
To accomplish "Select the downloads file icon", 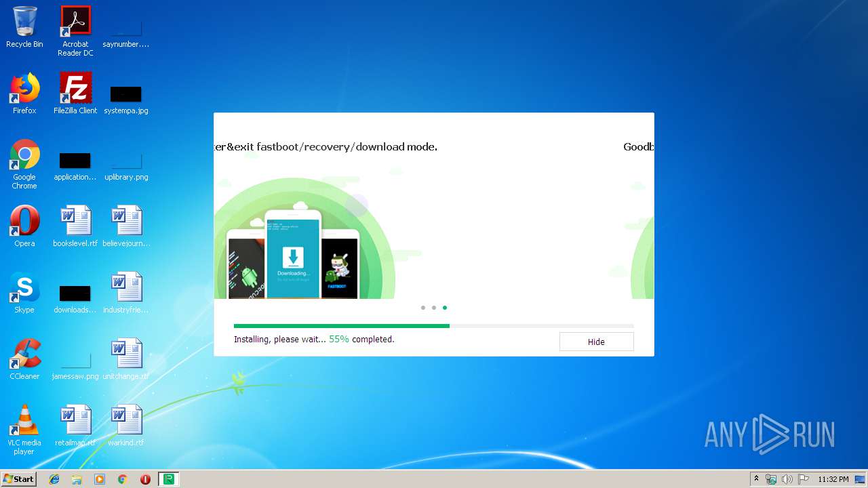I will (75, 298).
